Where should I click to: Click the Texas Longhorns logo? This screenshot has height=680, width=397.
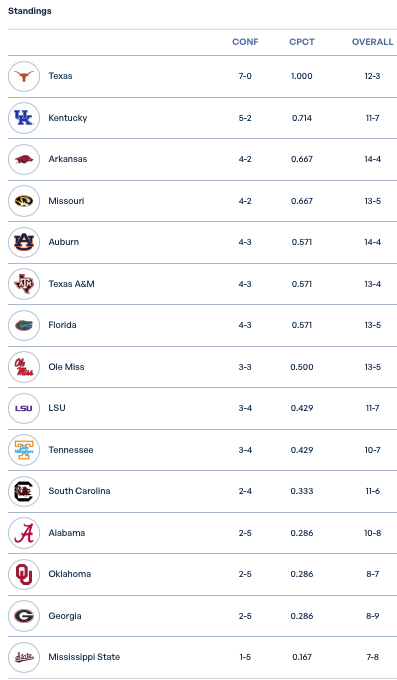coord(24,76)
